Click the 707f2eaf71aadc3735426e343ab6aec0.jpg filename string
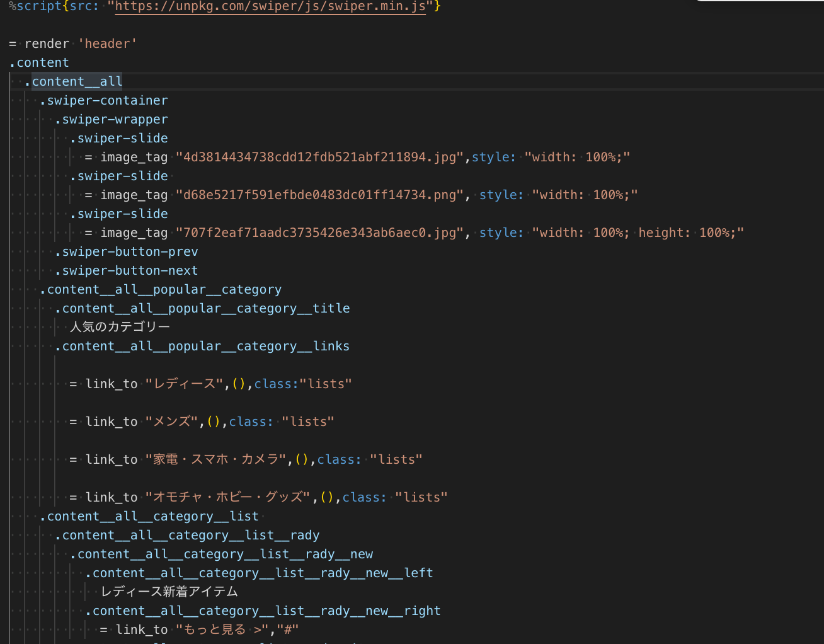The image size is (824, 644). coord(320,233)
